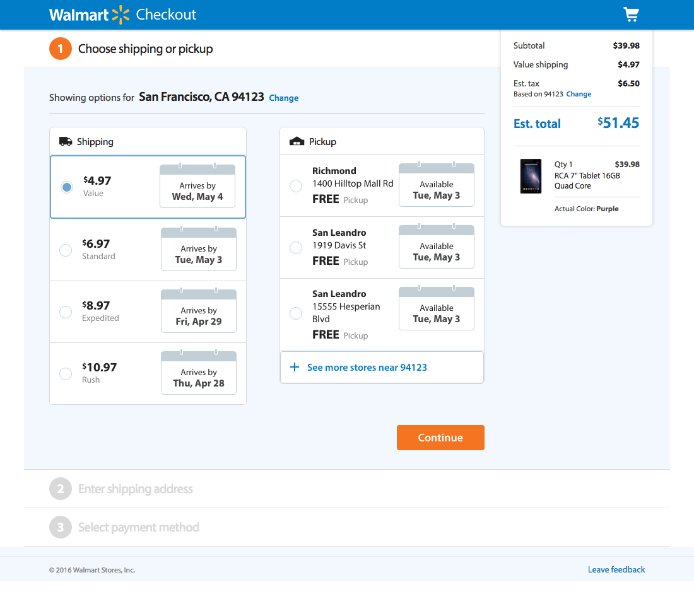Click the Walmart spark logo

click(x=120, y=14)
